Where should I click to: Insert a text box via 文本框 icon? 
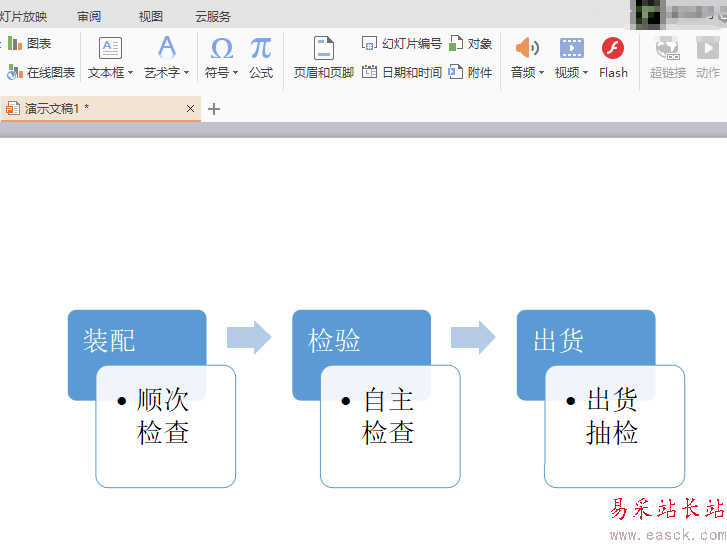pos(110,48)
